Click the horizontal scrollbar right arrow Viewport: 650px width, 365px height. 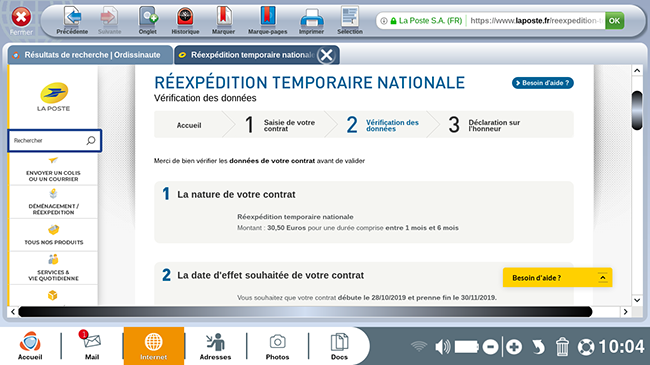(625, 311)
